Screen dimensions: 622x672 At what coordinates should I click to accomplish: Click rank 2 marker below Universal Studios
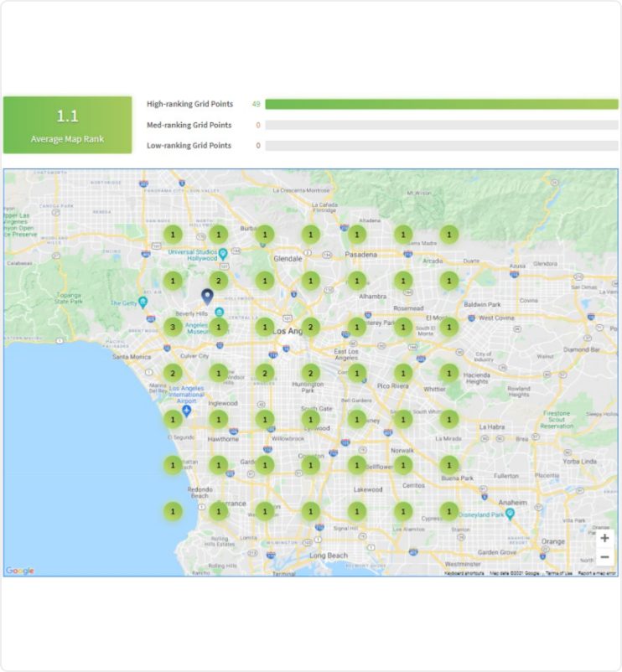tap(219, 282)
